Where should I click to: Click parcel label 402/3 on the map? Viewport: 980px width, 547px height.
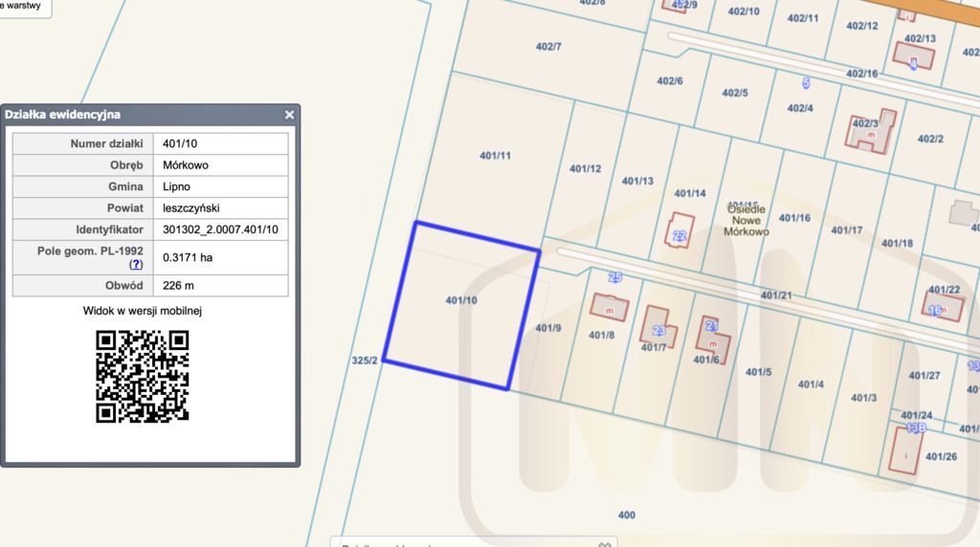865,123
